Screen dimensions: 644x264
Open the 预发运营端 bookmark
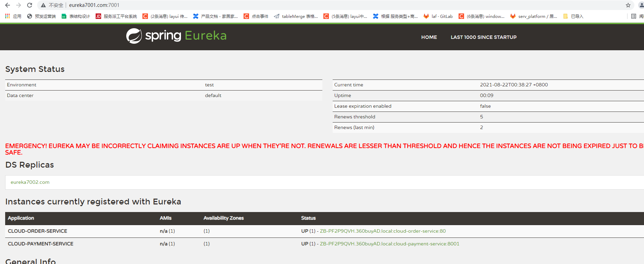(41, 16)
